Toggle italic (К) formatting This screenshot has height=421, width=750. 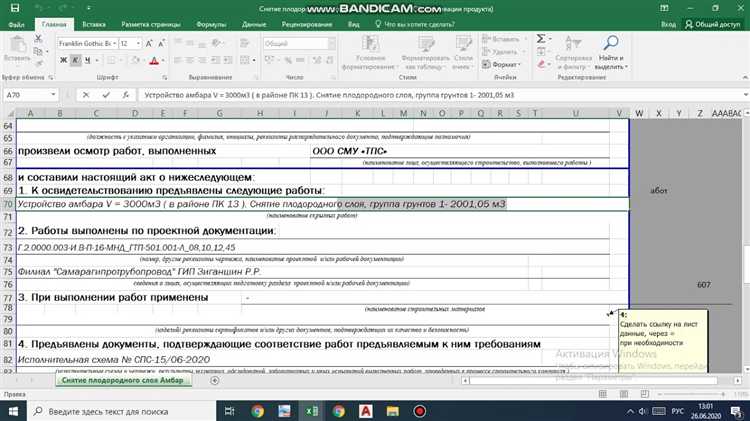tap(75, 60)
